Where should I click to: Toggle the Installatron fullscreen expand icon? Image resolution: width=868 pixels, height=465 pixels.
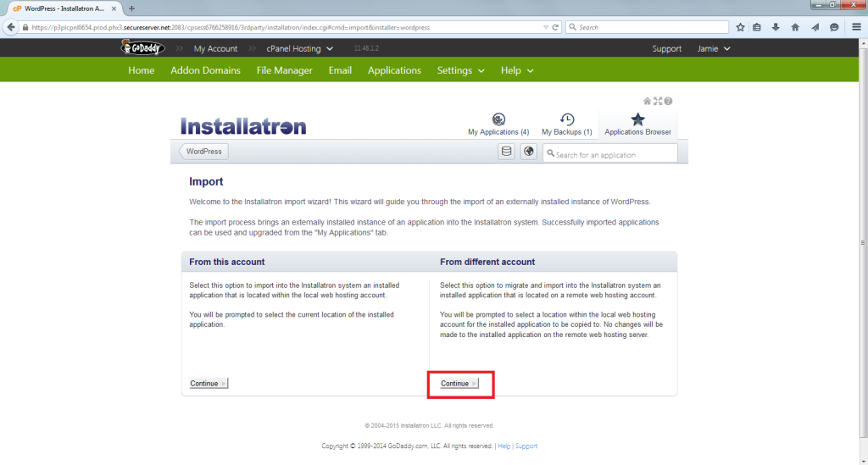pyautogui.click(x=658, y=101)
